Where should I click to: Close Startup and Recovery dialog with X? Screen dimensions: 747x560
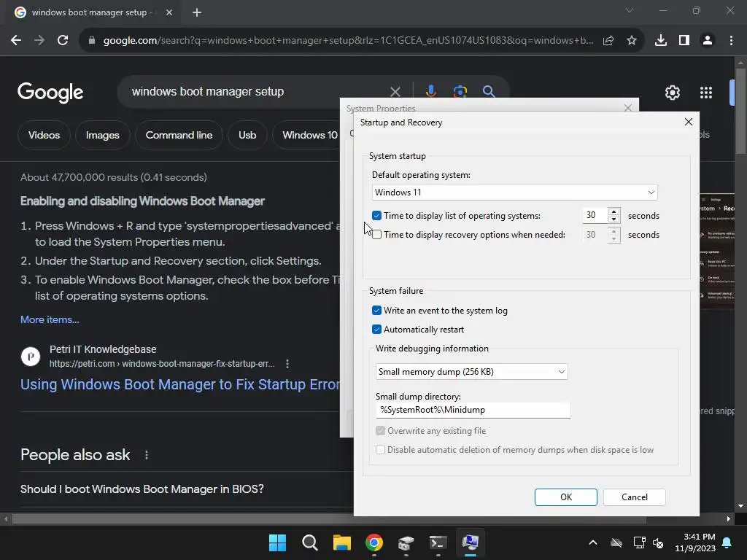pos(689,122)
